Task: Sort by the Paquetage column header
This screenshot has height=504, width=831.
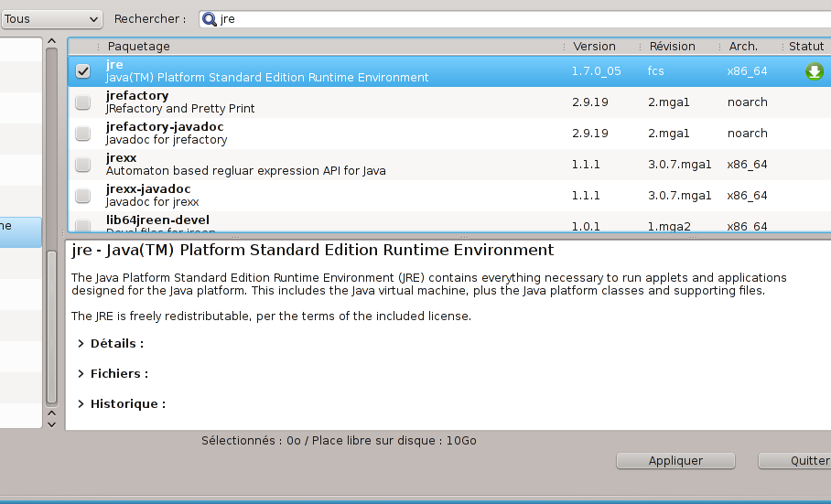Action: (138, 47)
